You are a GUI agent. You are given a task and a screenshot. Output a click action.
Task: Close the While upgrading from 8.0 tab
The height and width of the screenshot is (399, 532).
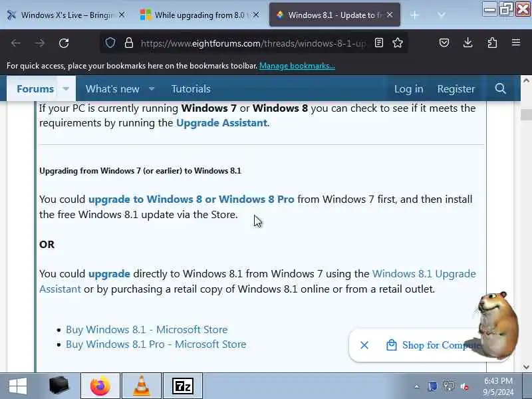[x=257, y=15]
